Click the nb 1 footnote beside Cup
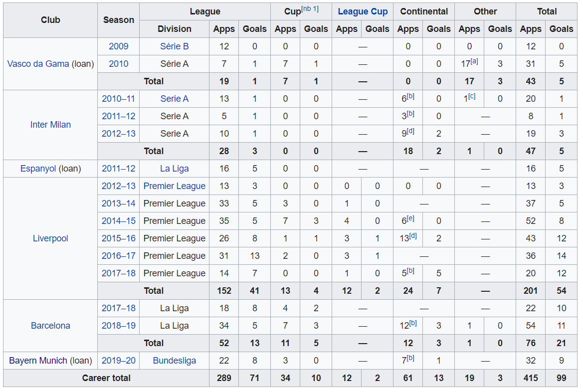The width and height of the screenshot is (583, 392). click(x=310, y=9)
